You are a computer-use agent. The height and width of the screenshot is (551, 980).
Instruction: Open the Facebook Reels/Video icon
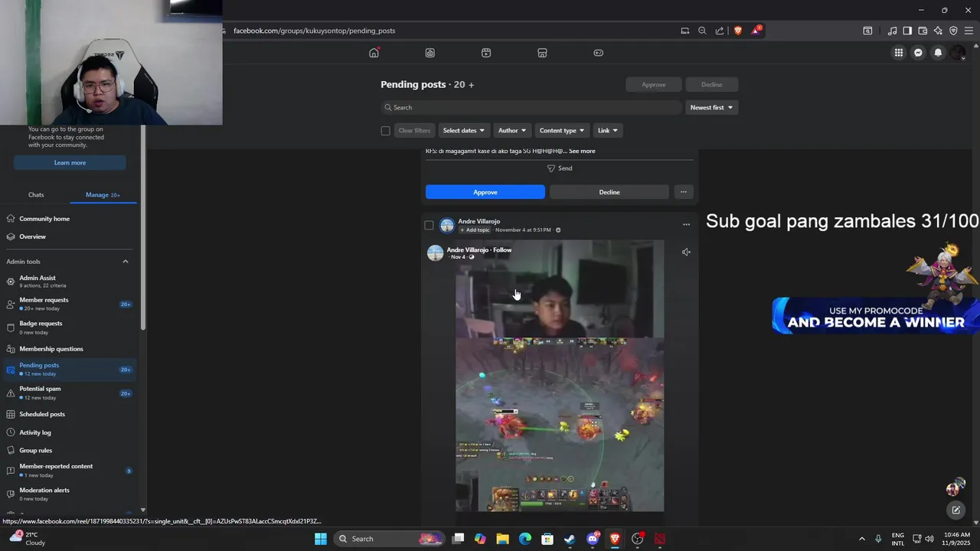pos(486,53)
